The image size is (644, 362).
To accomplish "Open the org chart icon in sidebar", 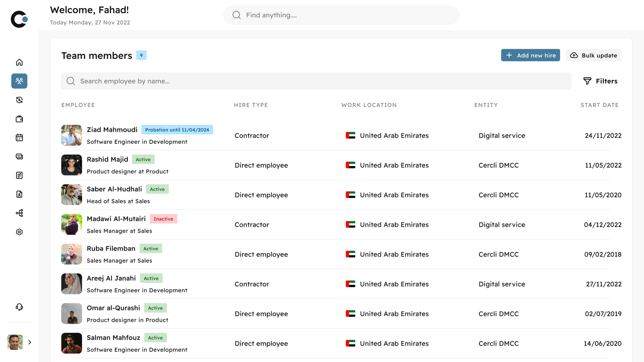I will (x=19, y=213).
